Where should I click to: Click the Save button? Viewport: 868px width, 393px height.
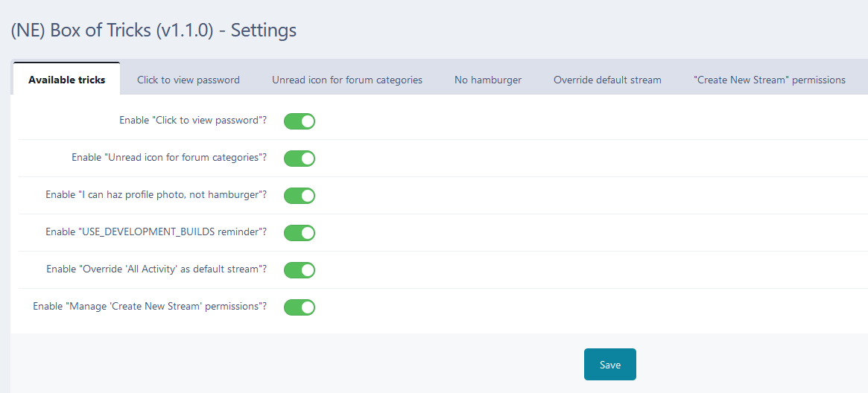609,365
